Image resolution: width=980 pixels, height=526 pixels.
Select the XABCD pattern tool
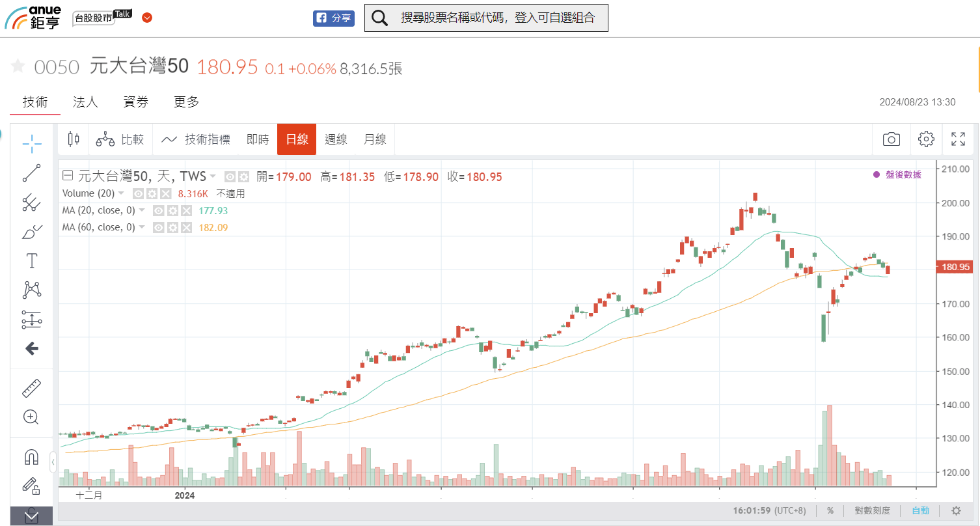[31, 290]
